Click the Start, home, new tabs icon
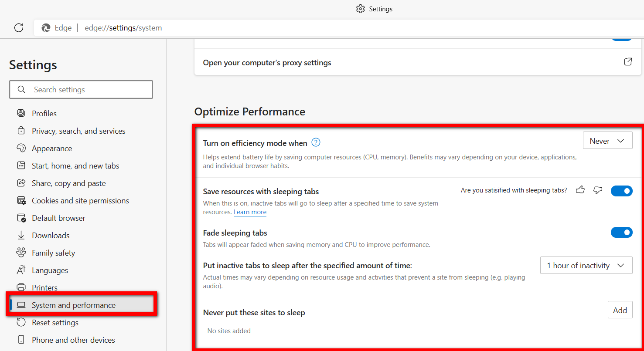 (x=21, y=165)
